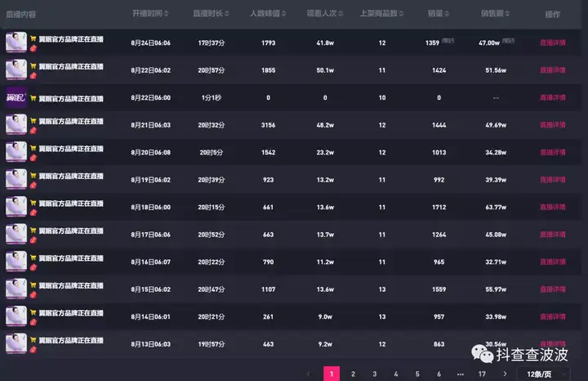Click cart icon in 8月24日06:06 row
The width and height of the screenshot is (588, 381).
[33, 38]
